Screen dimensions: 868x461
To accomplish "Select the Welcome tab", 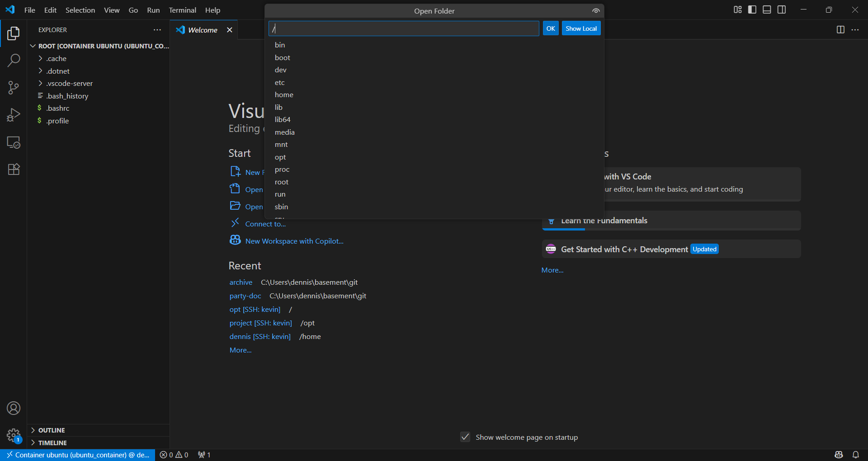I will pyautogui.click(x=202, y=30).
